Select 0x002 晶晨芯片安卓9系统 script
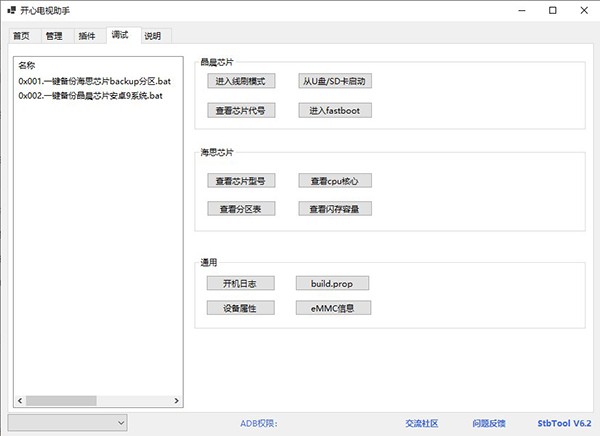Image resolution: width=600 pixels, height=436 pixels. point(90,96)
